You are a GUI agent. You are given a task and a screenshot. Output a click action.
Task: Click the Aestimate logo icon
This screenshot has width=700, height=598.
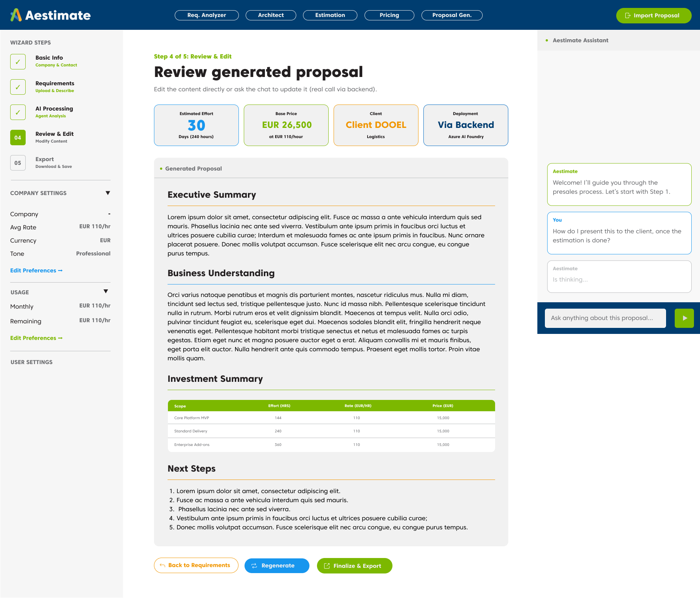coord(16,15)
